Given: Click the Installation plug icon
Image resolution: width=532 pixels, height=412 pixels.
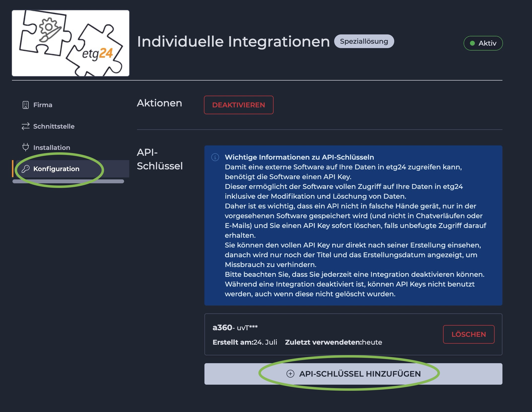Looking at the screenshot, I should (x=26, y=147).
